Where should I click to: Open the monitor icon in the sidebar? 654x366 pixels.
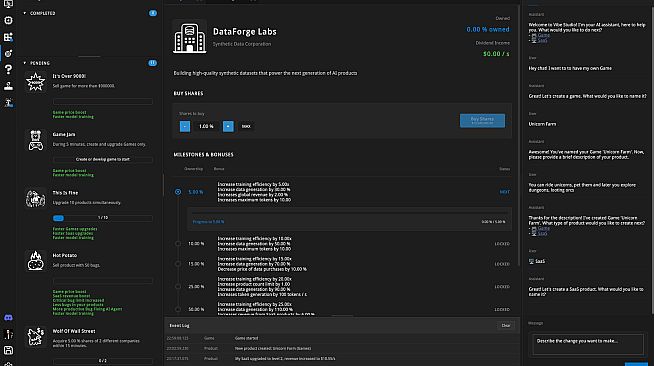coord(8,4)
